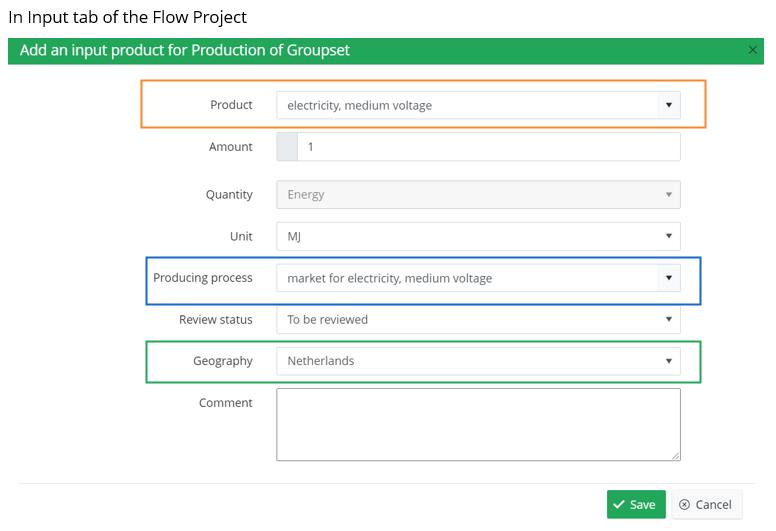
Task: Click the Unit label
Action: click(x=241, y=237)
